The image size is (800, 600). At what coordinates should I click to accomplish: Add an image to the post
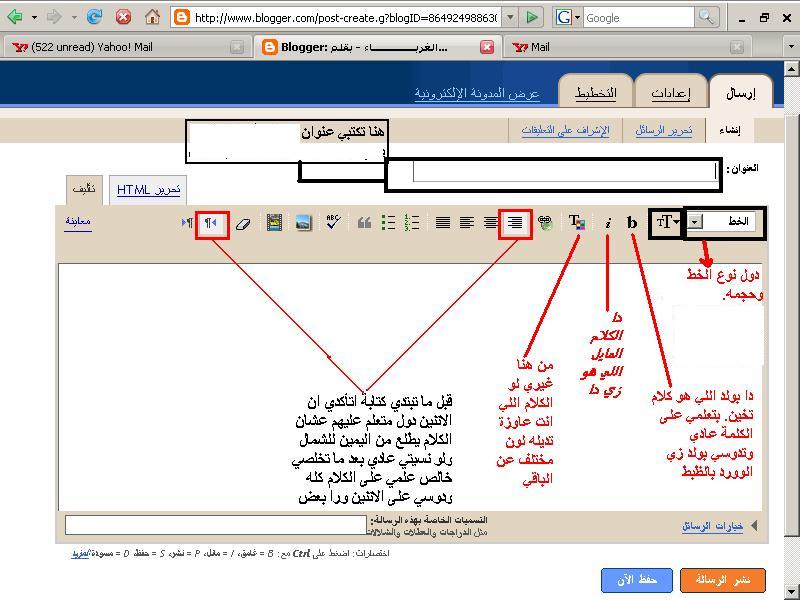pos(303,222)
